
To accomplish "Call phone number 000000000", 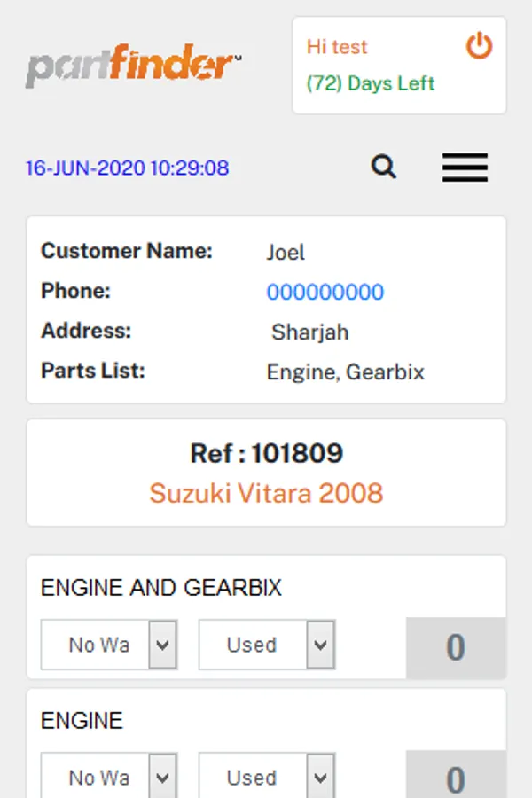I will click(x=325, y=292).
